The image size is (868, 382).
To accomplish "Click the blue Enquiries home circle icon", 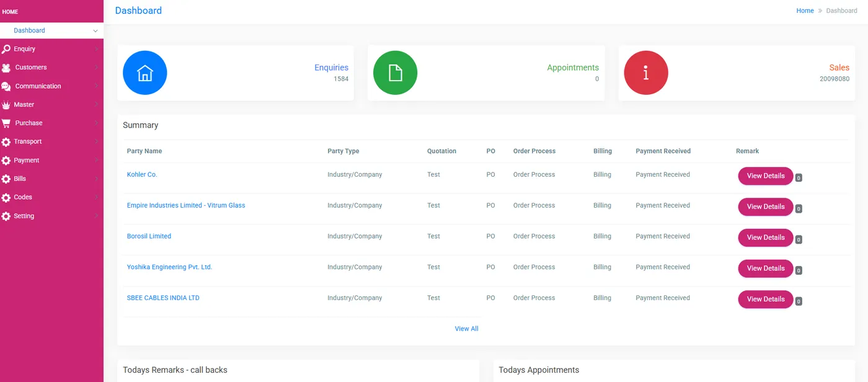I will (145, 73).
